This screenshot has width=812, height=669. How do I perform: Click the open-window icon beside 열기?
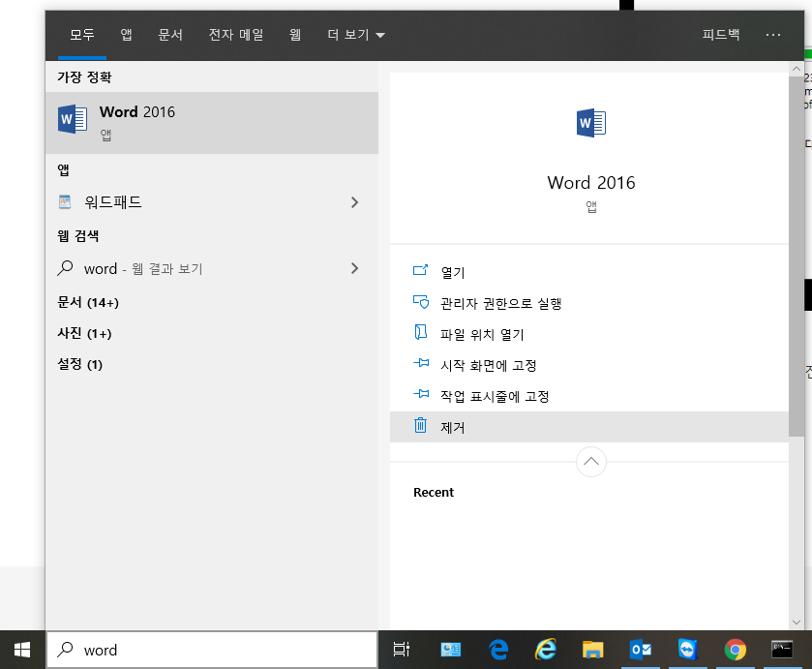click(420, 270)
